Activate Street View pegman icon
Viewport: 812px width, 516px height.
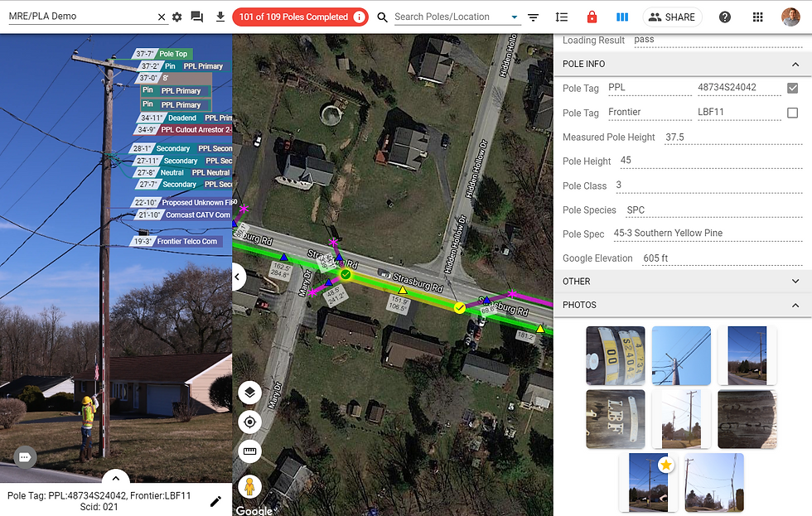(x=249, y=486)
